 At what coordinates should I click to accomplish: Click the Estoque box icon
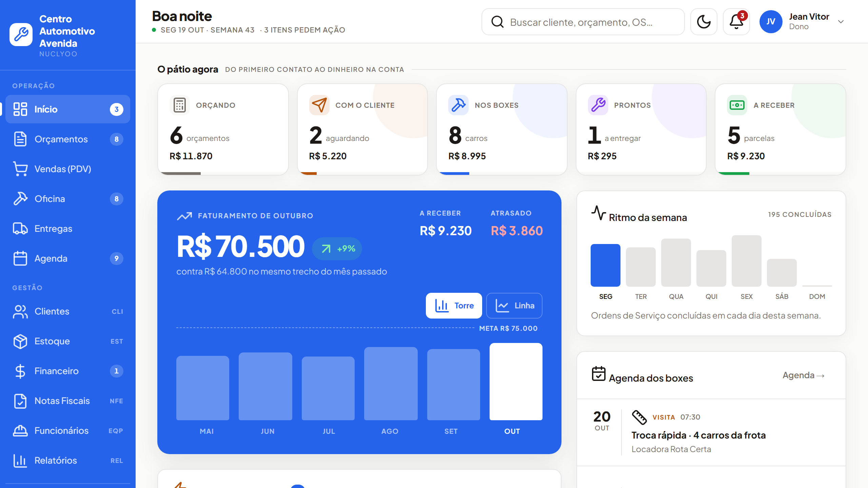20,341
